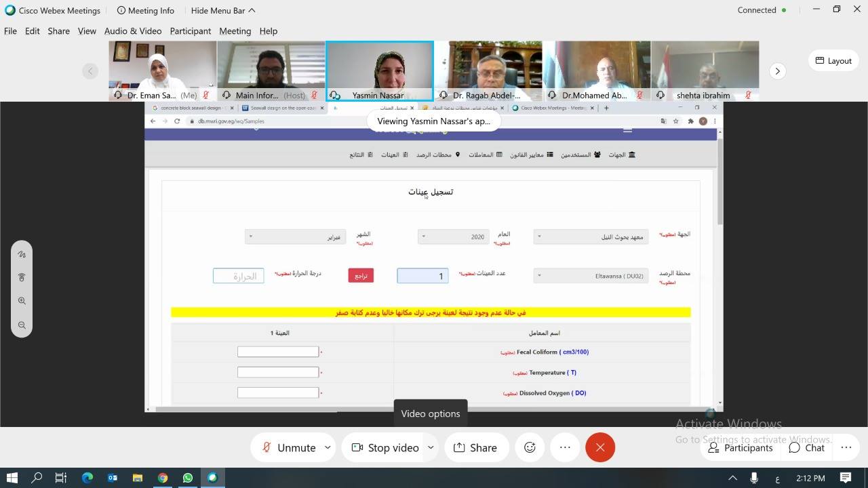Screen dimensions: 868x488
Task: Open the Audio & Video menu
Action: coord(133,31)
